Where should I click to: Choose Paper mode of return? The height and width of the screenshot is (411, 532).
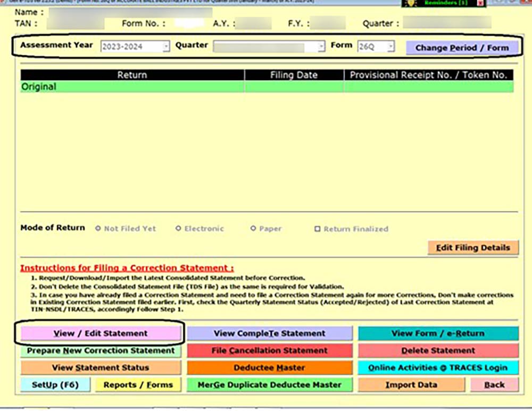tap(253, 229)
